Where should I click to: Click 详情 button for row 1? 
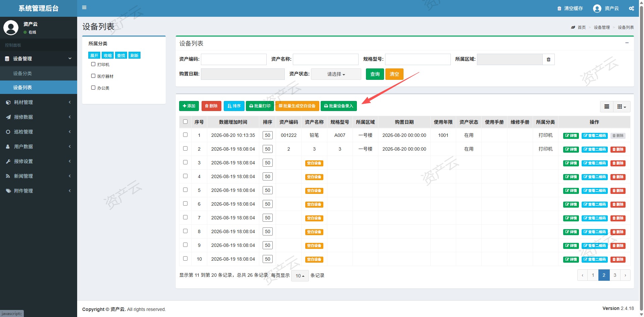[x=571, y=136]
